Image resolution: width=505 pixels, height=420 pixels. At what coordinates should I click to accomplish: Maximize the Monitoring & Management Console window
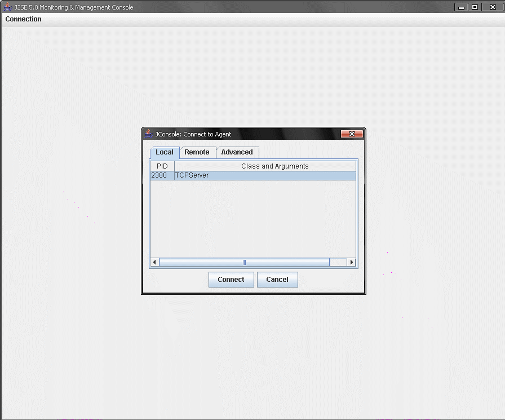click(475, 7)
